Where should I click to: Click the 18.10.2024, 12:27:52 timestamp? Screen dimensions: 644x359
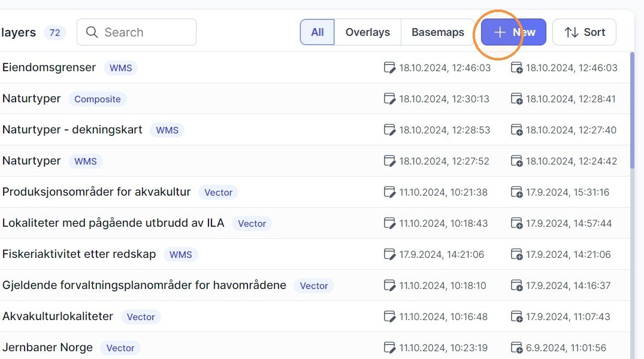tap(444, 161)
